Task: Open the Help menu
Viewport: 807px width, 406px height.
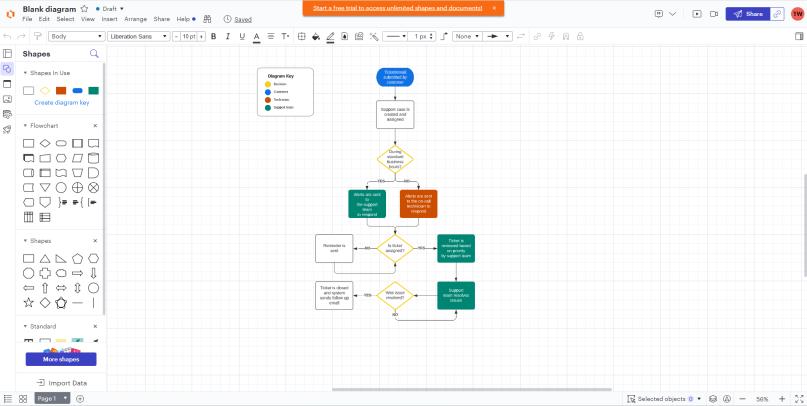Action: (x=183, y=19)
